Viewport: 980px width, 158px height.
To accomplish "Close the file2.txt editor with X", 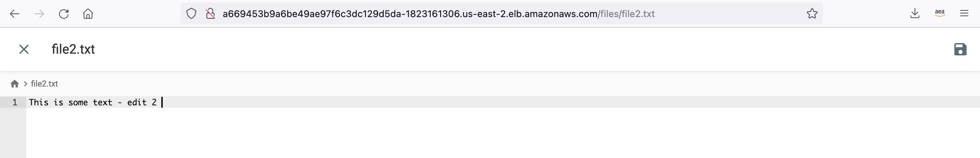I will point(24,49).
